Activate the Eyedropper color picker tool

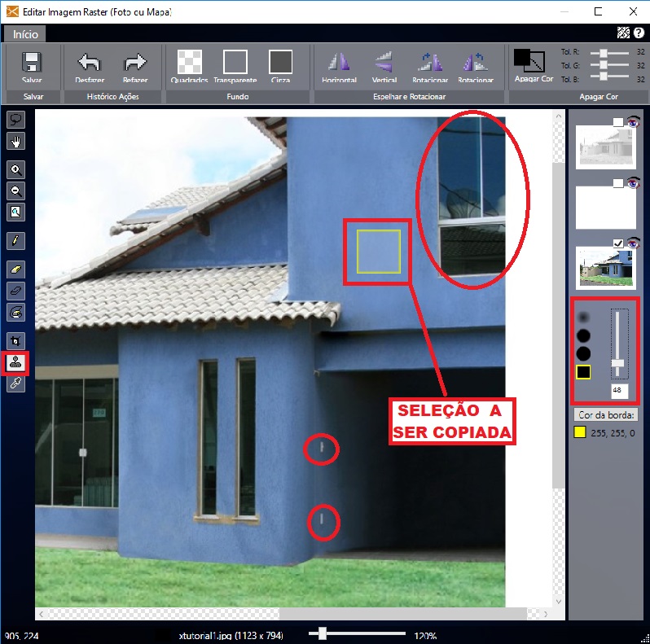tap(16, 383)
